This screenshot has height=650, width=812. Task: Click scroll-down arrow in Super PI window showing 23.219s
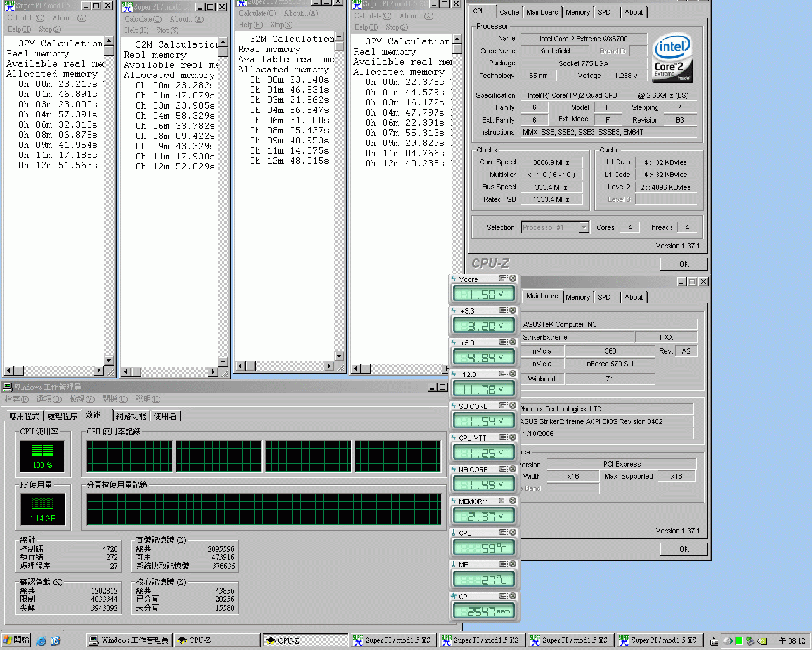109,361
